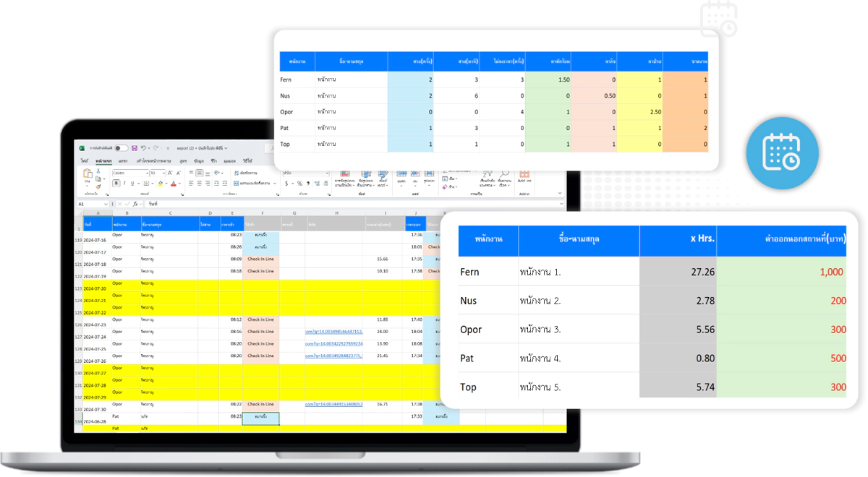868x477 pixels.
Task: Toggle Bold formatting button
Action: pos(116,184)
